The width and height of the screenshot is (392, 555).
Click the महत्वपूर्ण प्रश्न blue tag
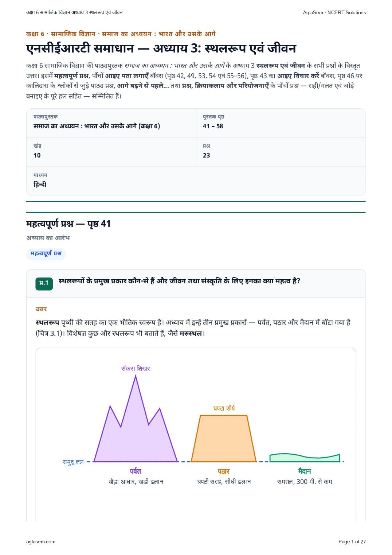tap(46, 254)
